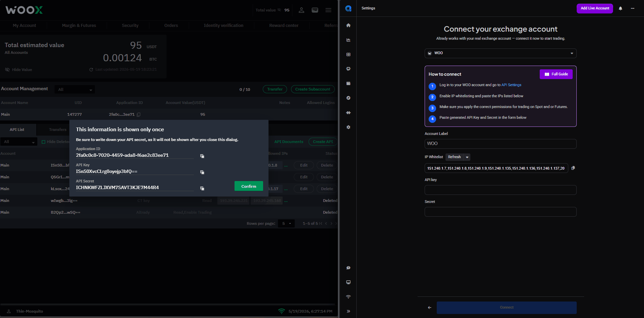Screen dimensions: 644x318
Task: Toggle Hide Value for total estimated value
Action: point(19,70)
